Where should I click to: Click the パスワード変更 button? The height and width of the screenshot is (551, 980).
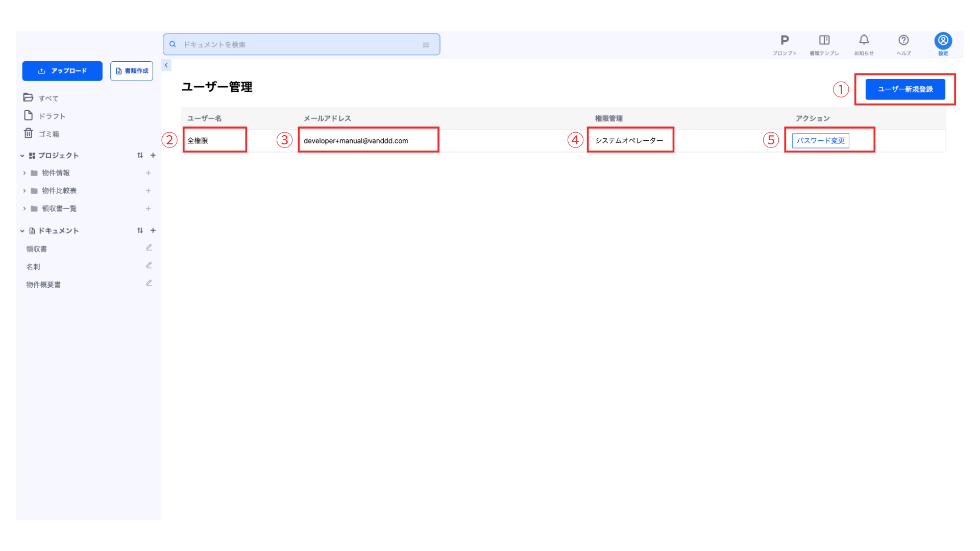[820, 141]
